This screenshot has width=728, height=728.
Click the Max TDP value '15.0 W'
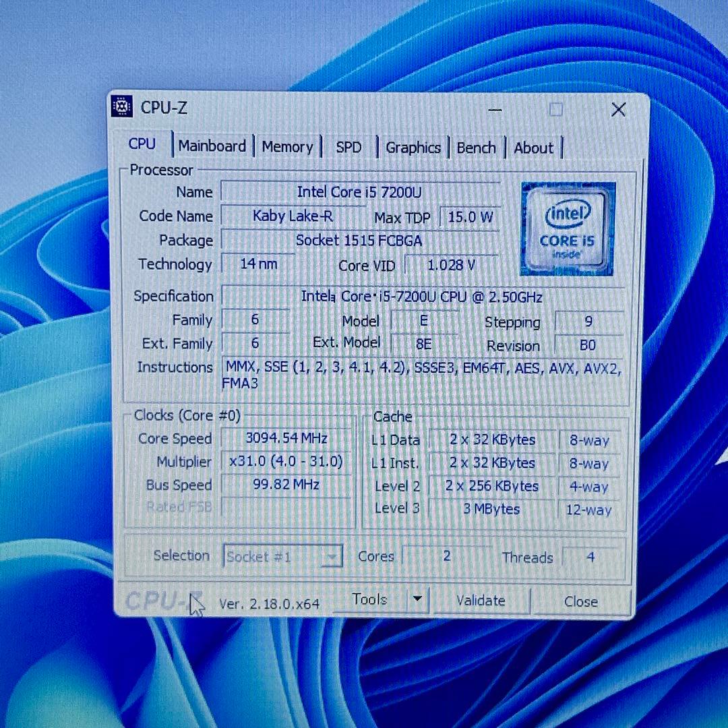click(470, 217)
